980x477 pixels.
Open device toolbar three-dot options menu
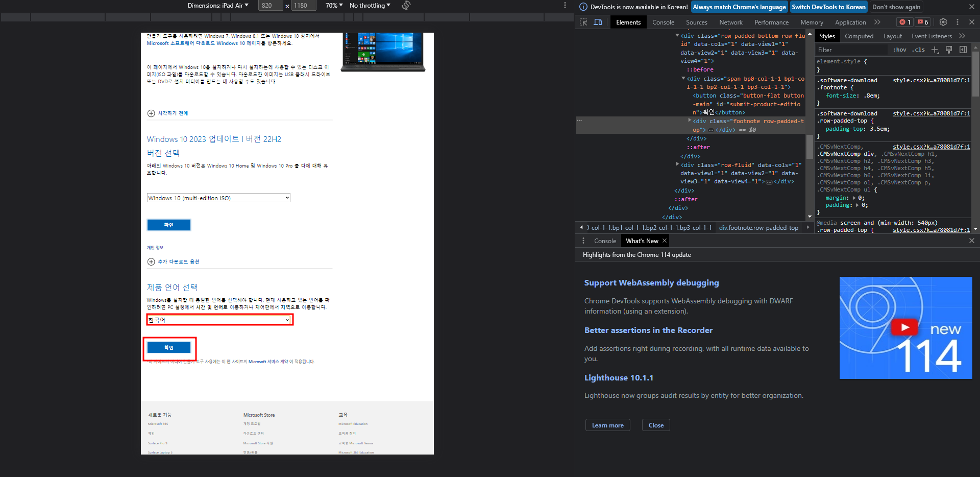[565, 5]
